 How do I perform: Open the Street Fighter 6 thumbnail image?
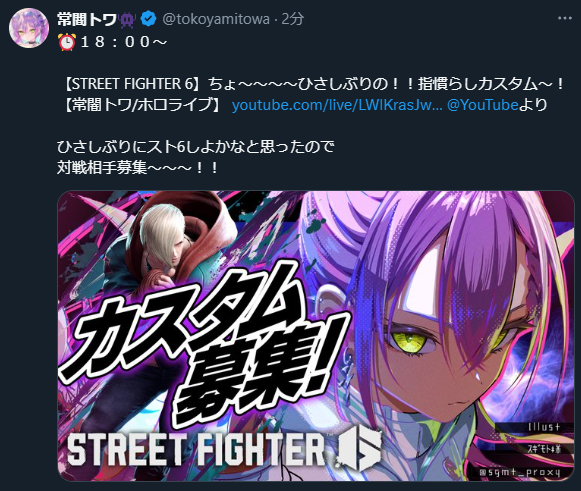[x=316, y=336]
